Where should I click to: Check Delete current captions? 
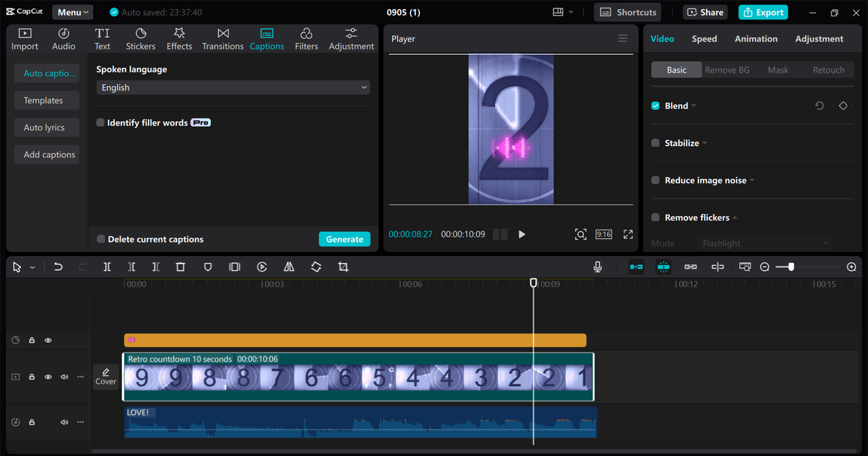click(x=101, y=239)
